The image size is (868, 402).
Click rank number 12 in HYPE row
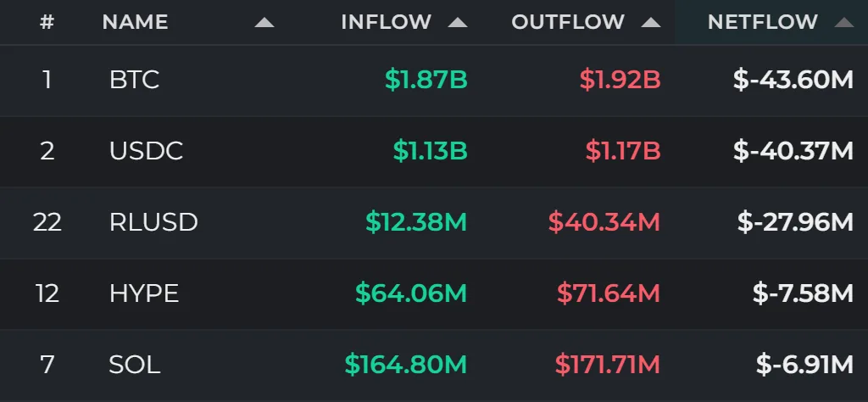point(47,293)
